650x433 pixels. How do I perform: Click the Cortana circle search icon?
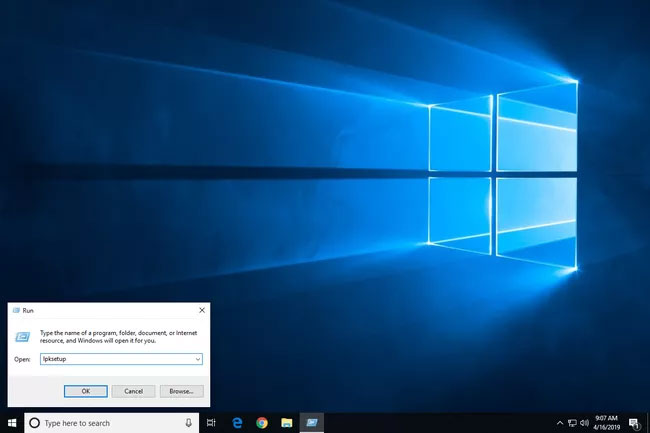click(35, 423)
